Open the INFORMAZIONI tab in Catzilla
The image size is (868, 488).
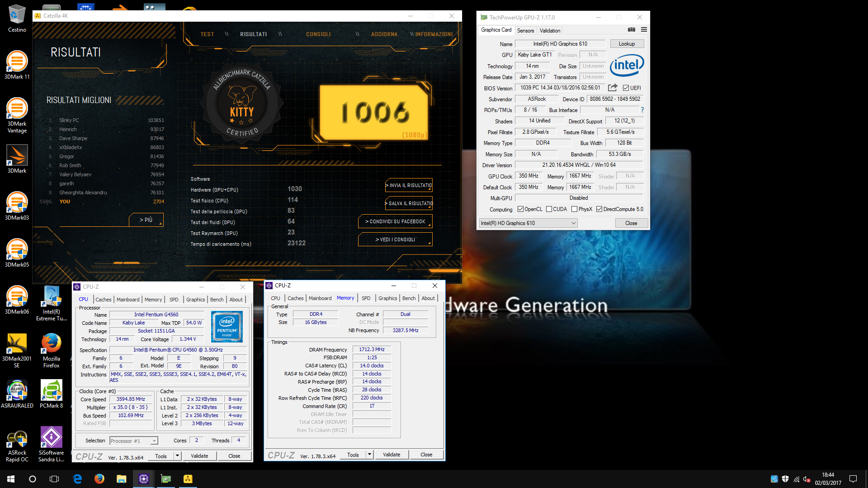(x=434, y=34)
